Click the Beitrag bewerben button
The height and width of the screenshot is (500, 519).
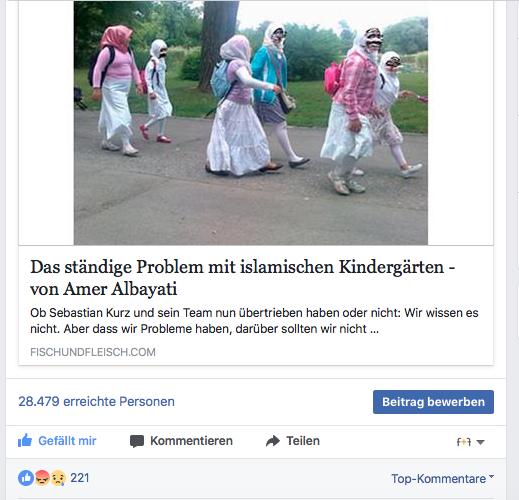433,402
